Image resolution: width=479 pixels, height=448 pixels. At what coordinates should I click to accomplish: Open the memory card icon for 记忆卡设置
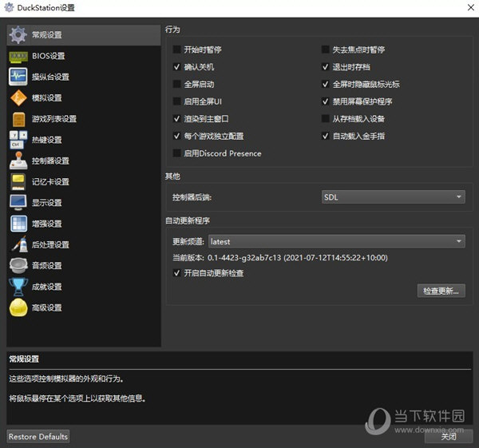click(x=18, y=182)
